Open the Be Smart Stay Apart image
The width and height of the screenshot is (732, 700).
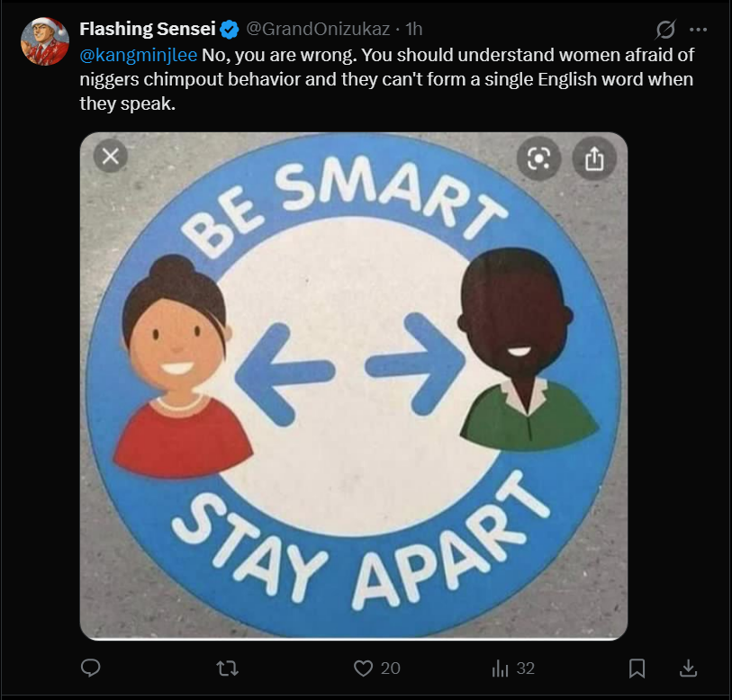(354, 386)
